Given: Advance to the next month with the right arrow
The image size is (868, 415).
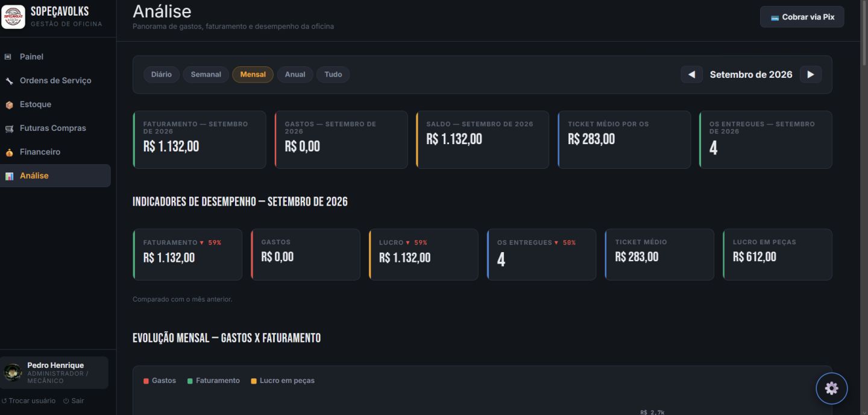Looking at the screenshot, I should click(811, 75).
